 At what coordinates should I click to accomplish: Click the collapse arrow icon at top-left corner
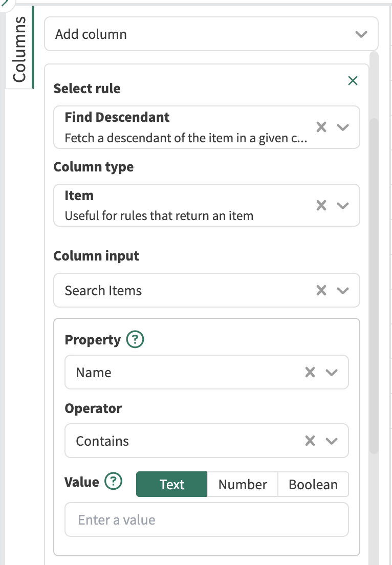pos(5,2)
